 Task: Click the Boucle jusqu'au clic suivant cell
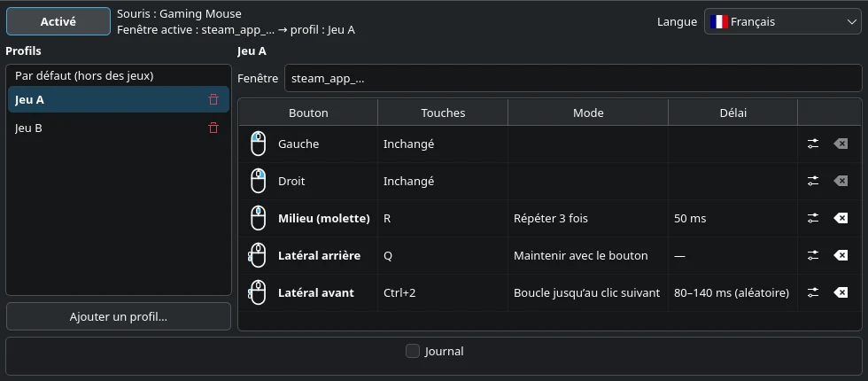tap(588, 292)
